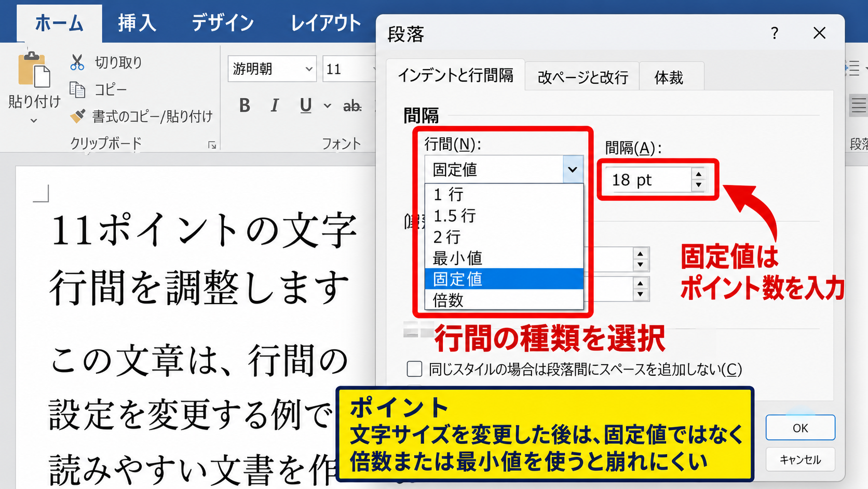Open the underline style dropdown arrow
Viewport: 868px width, 489px height.
click(x=327, y=106)
